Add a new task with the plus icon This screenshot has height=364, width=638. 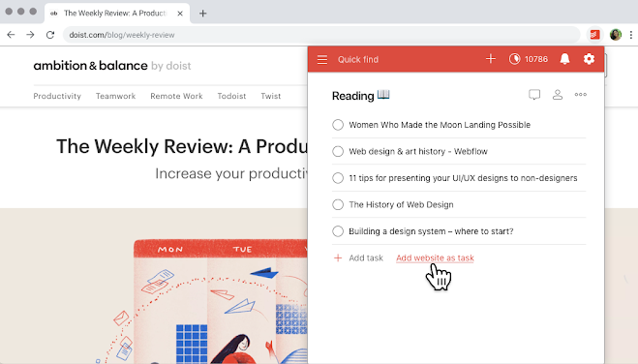(x=491, y=59)
